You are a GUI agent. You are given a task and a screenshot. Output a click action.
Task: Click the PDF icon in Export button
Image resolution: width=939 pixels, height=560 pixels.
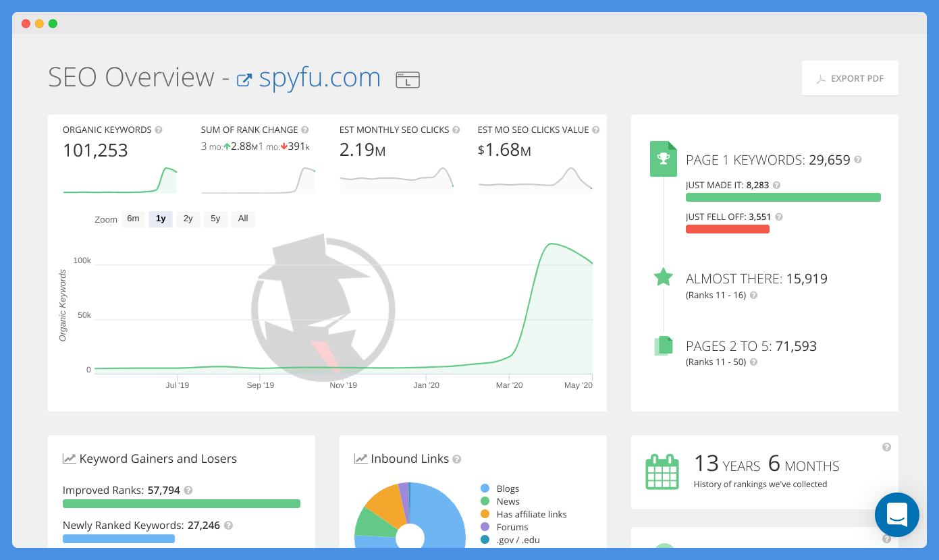click(821, 79)
